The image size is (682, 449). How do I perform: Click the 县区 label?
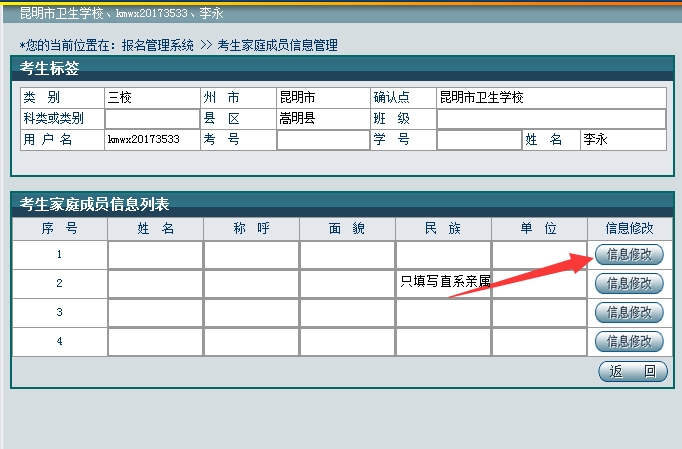tap(221, 118)
